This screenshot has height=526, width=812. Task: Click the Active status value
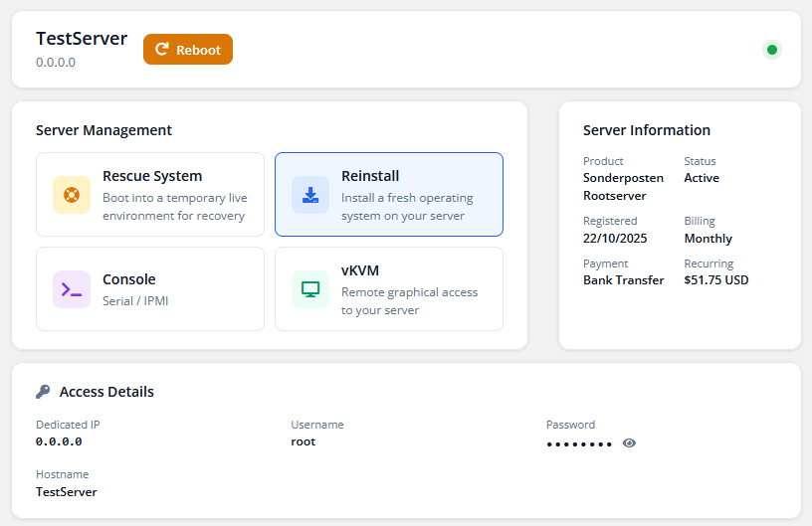[702, 178]
